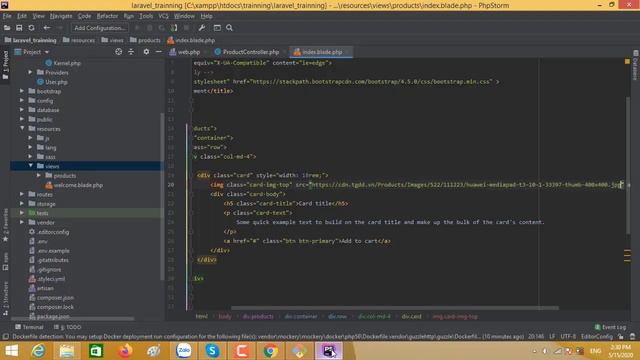Screen dimensions: 640x360
Task: Click Add Configuration button
Action: [100, 28]
